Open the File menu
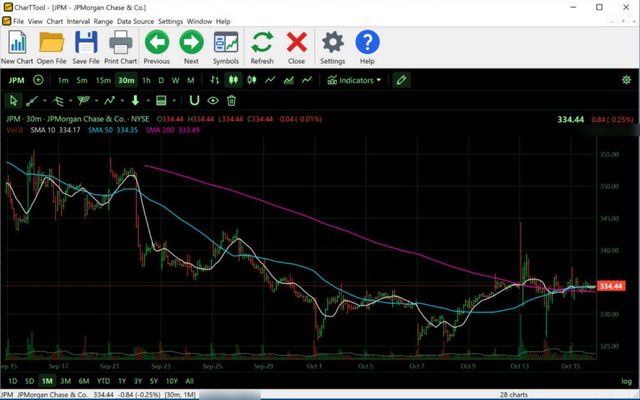Viewport: 640px width, 400px height. pyautogui.click(x=18, y=21)
